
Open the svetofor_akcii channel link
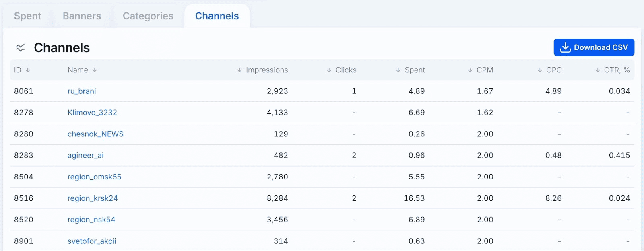(92, 241)
